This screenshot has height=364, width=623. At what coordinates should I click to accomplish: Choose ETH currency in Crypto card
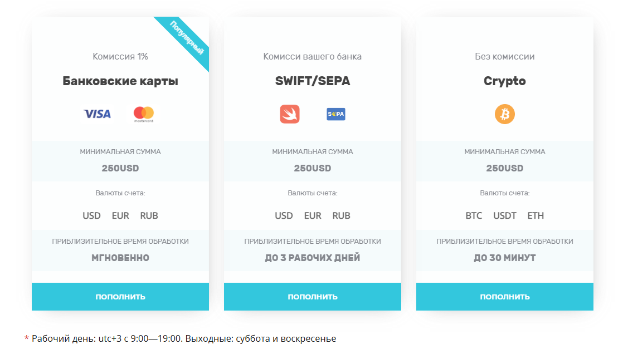point(536,215)
